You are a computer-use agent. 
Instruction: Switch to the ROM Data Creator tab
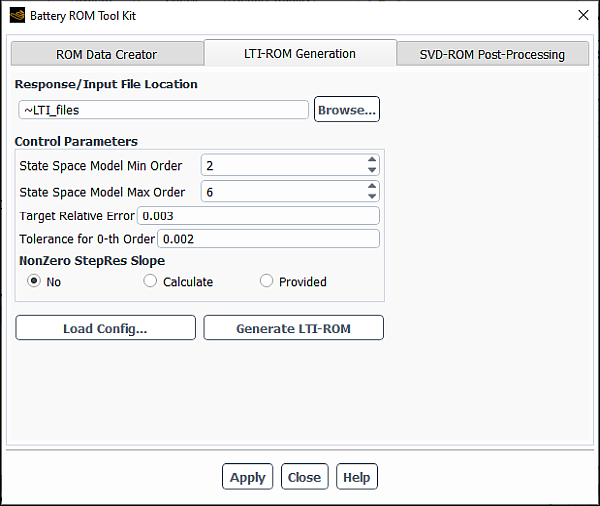[x=107, y=54]
